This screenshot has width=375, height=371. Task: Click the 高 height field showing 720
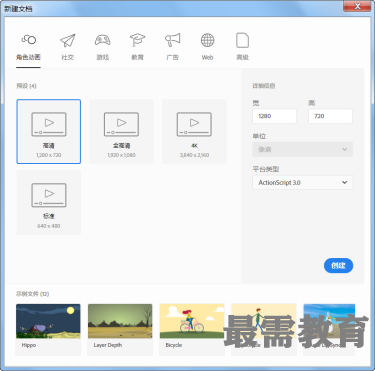coord(330,116)
